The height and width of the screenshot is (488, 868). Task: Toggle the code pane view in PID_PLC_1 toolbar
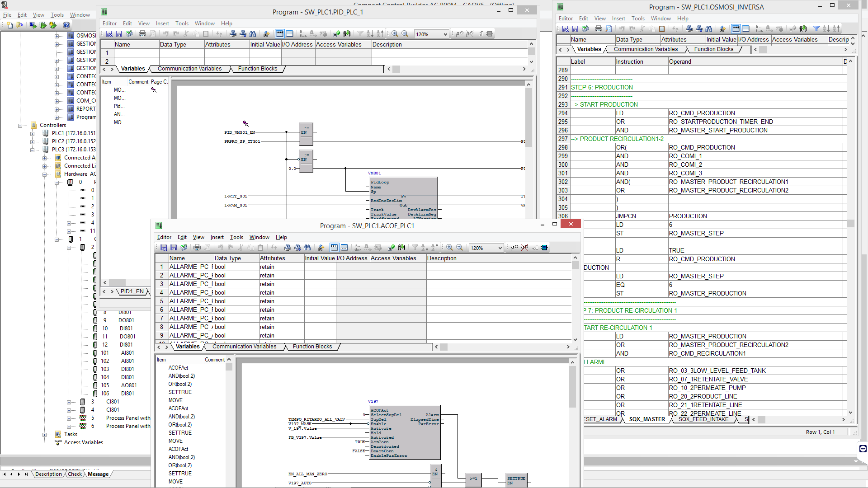pyautogui.click(x=290, y=34)
